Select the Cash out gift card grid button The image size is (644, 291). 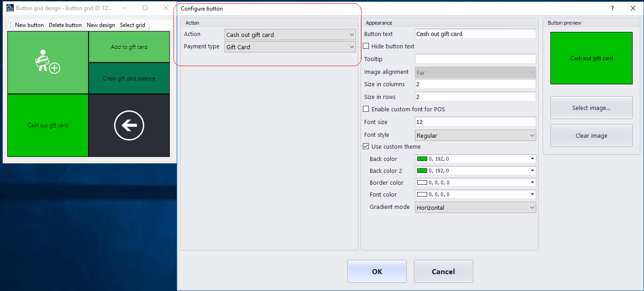tap(48, 125)
